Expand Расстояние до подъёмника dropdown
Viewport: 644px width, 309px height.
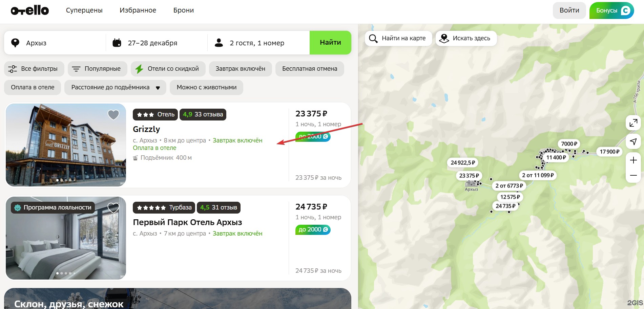click(115, 87)
